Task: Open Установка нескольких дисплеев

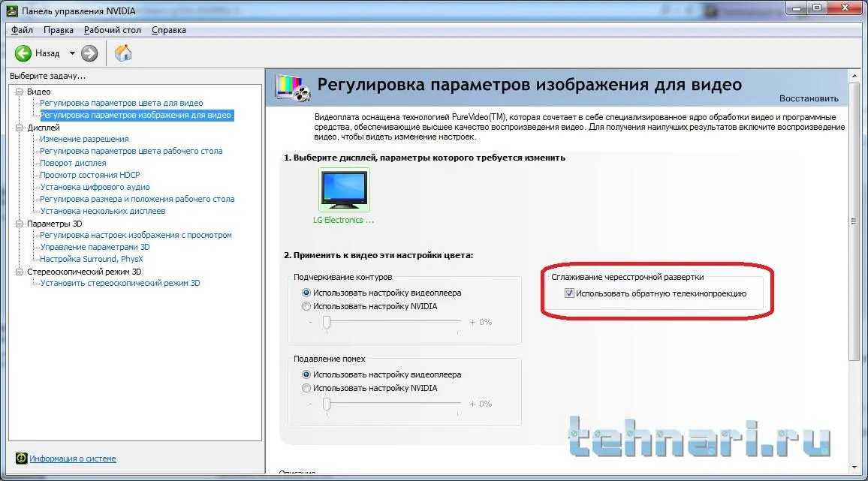Action: coord(102,212)
